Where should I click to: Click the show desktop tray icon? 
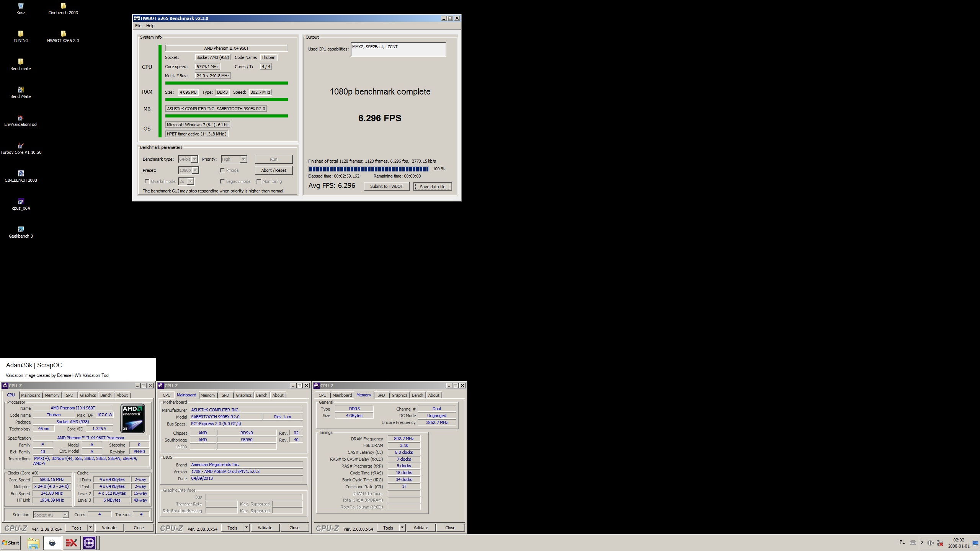[x=975, y=543]
